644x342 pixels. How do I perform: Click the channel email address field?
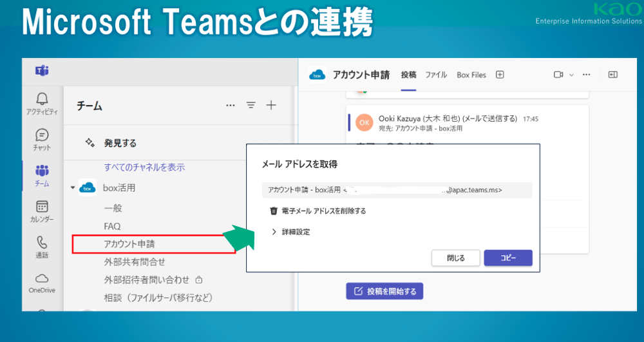click(397, 190)
